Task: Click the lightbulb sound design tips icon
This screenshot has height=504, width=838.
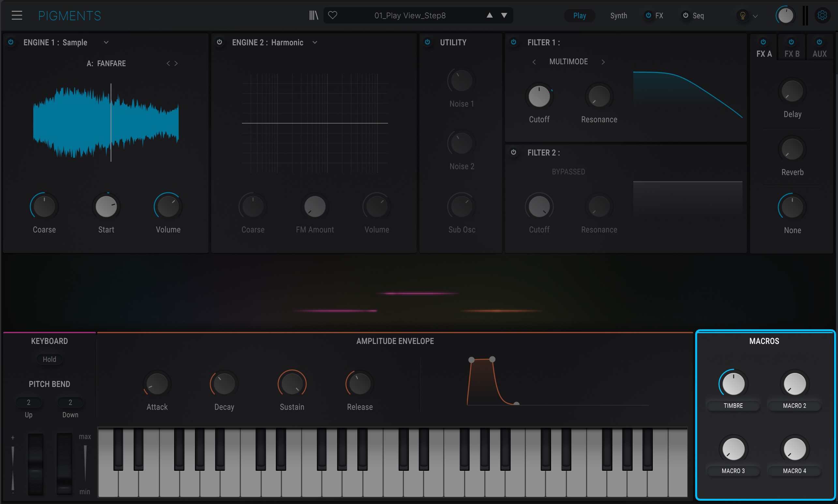Action: tap(742, 16)
